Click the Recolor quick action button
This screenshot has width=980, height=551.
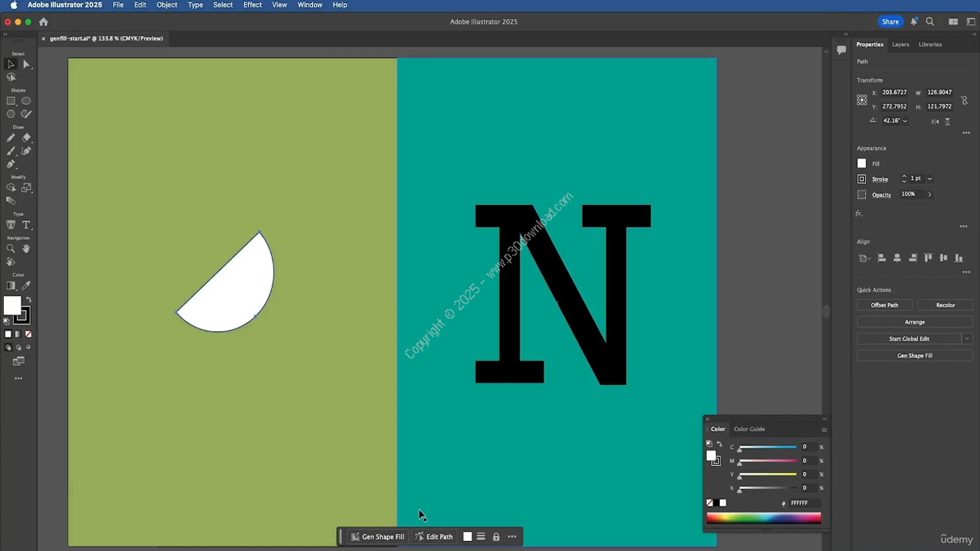(945, 305)
